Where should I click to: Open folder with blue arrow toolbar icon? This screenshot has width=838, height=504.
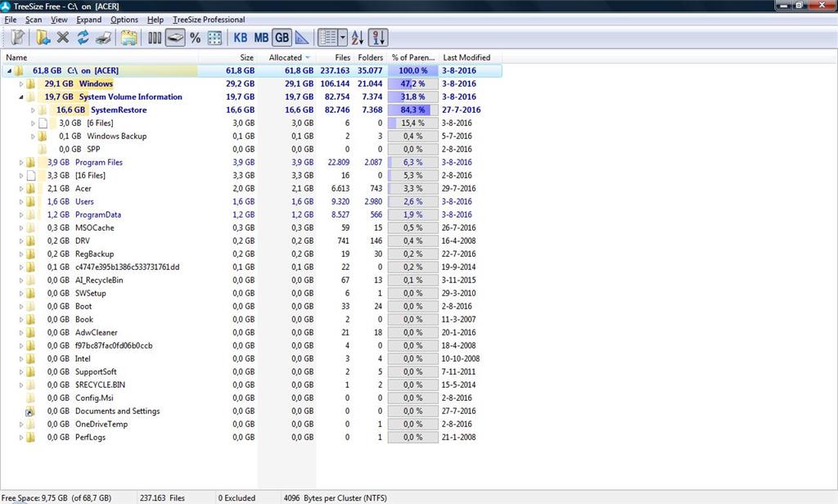coord(43,38)
